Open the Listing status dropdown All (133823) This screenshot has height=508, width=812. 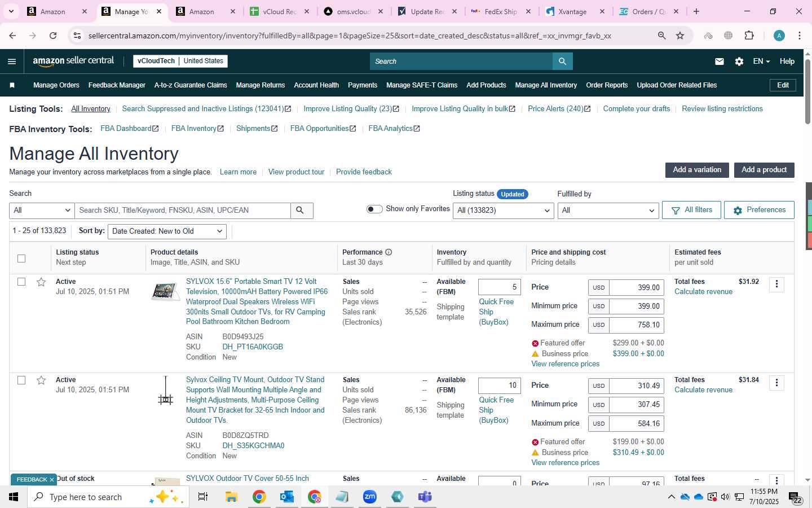click(x=504, y=211)
